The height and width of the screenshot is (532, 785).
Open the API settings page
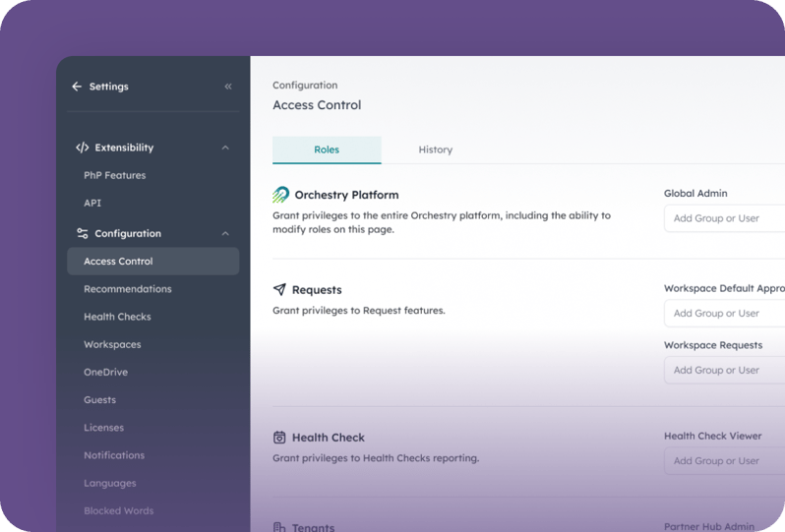(x=92, y=203)
